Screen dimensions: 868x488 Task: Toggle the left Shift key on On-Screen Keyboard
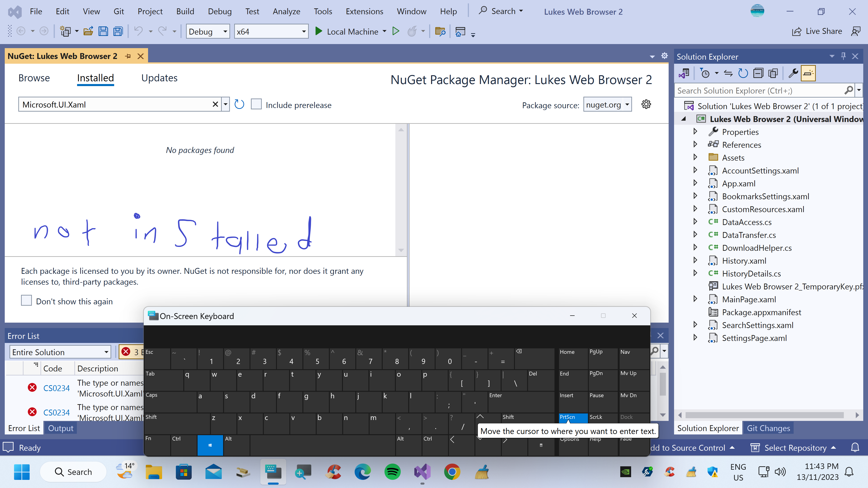pos(177,424)
